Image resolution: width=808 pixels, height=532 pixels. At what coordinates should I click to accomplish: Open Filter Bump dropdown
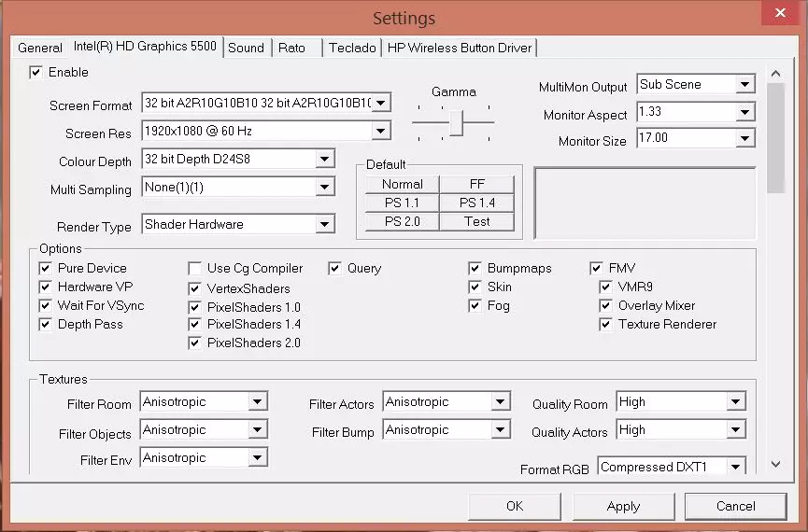pyautogui.click(x=501, y=429)
